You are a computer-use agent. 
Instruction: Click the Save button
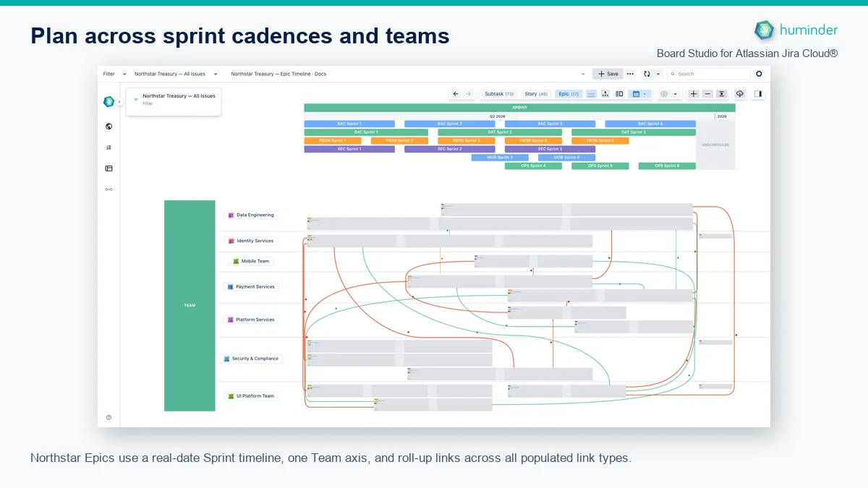click(x=608, y=74)
